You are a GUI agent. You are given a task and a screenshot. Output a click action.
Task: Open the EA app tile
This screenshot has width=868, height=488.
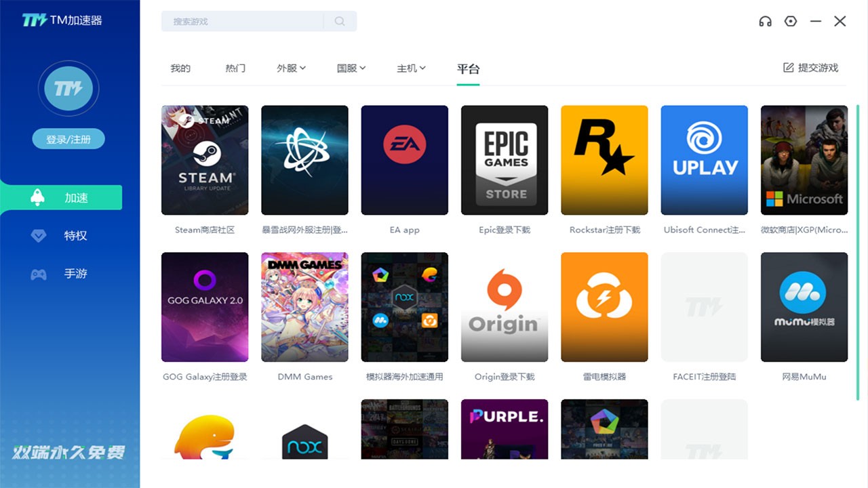coord(405,160)
